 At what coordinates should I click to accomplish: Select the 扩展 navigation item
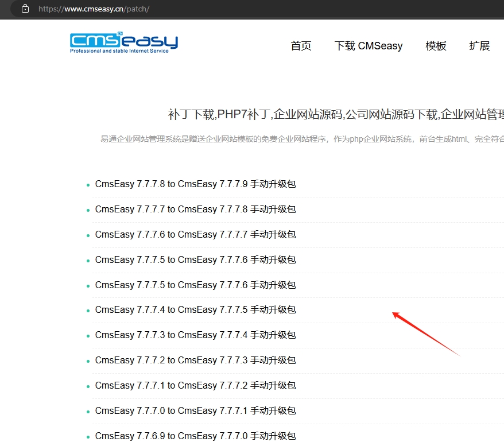click(x=479, y=46)
